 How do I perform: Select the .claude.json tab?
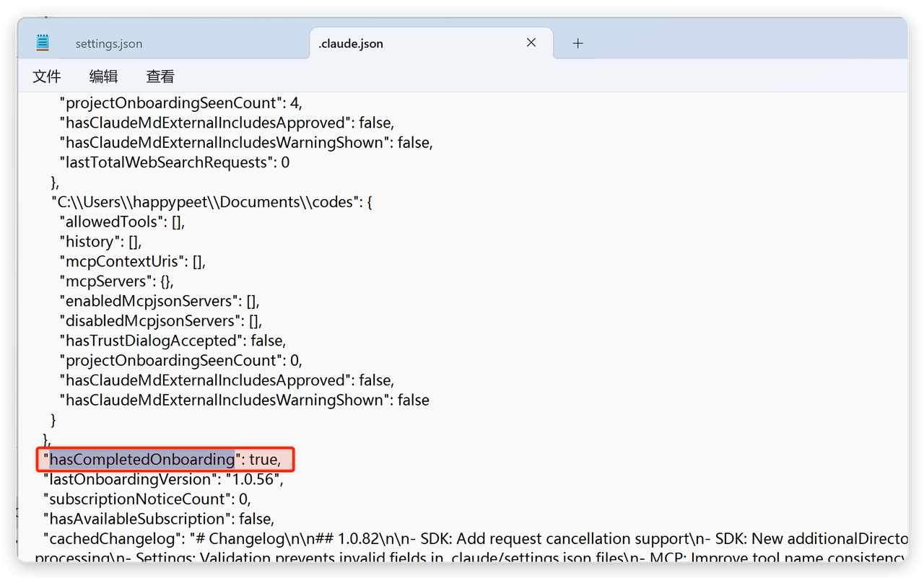pyautogui.click(x=351, y=44)
